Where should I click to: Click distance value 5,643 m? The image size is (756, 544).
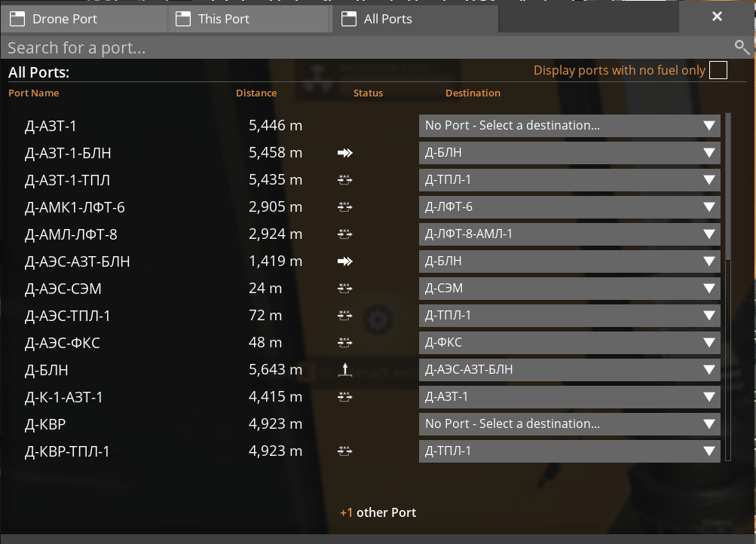[x=275, y=369]
